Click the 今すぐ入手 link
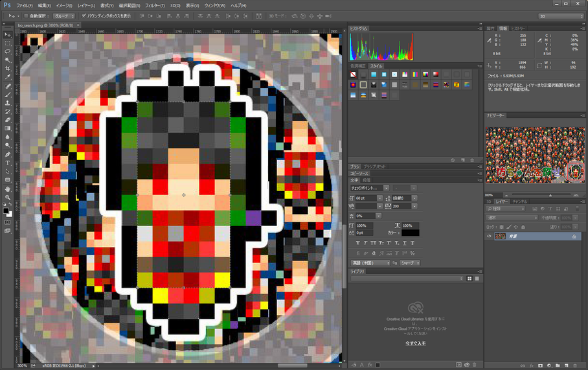Image resolution: width=588 pixels, height=370 pixels. (416, 343)
